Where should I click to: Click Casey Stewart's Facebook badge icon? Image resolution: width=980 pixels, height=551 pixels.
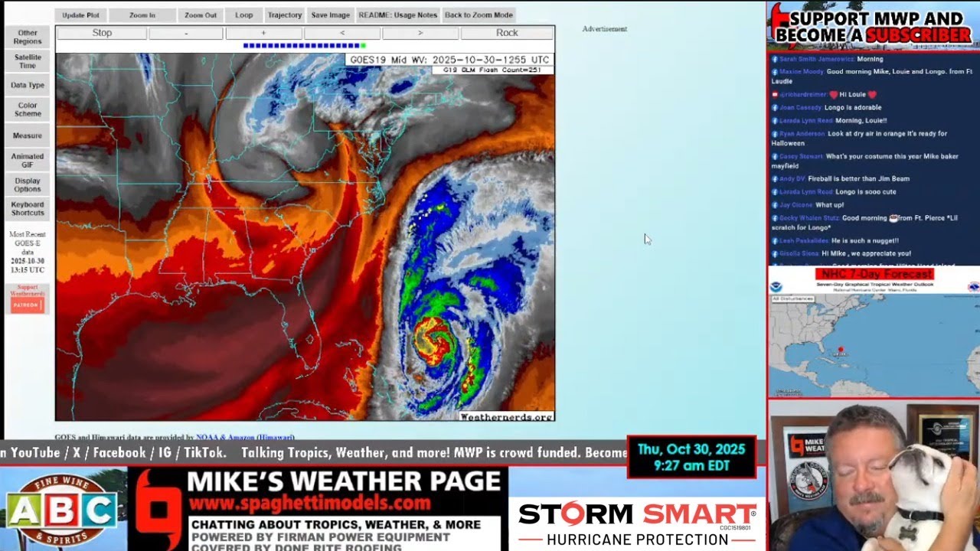click(775, 156)
